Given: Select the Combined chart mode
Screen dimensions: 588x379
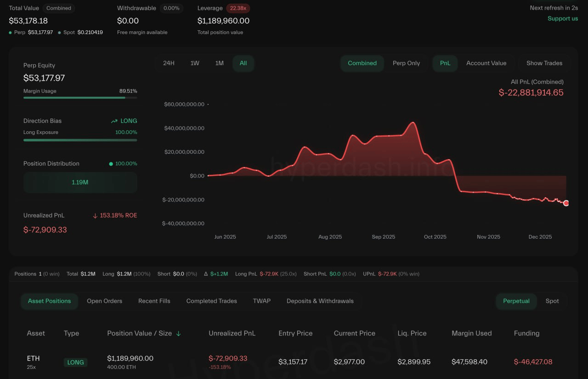Looking at the screenshot, I should click(362, 63).
